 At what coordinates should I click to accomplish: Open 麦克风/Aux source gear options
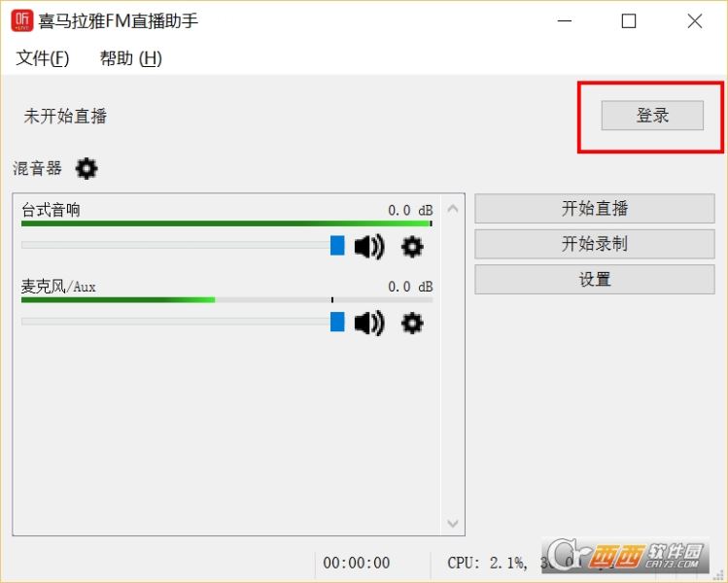click(412, 323)
